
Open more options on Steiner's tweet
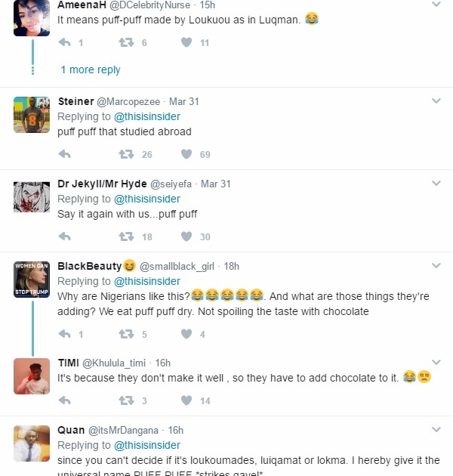436,101
